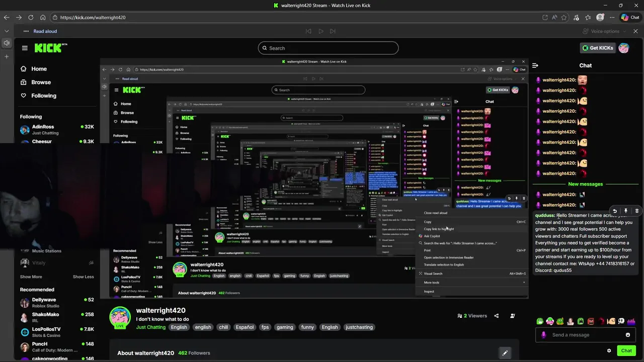The width and height of the screenshot is (644, 362).
Task: Pick the purple equalizer emote above the message box
Action: 631,321
